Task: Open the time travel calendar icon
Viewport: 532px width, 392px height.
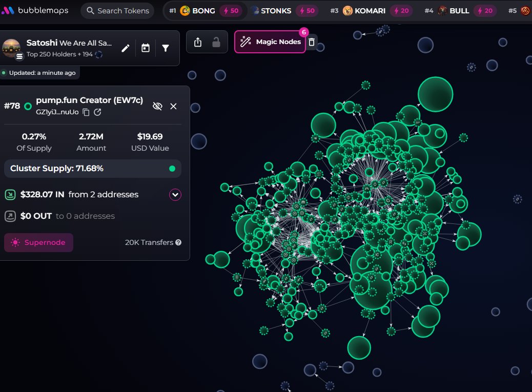Action: (145, 48)
